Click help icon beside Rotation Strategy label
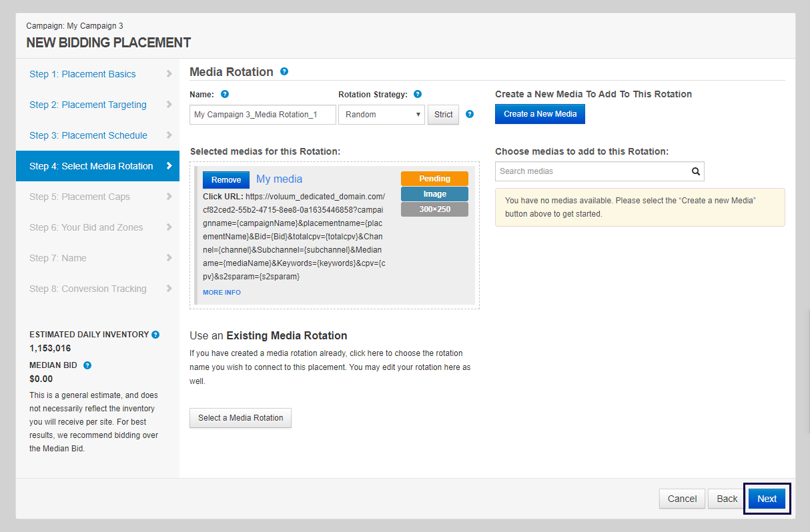810x532 pixels. click(x=418, y=94)
